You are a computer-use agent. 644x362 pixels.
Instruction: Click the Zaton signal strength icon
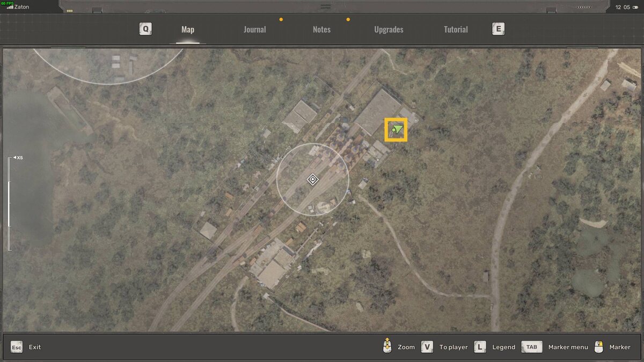pyautogui.click(x=10, y=7)
